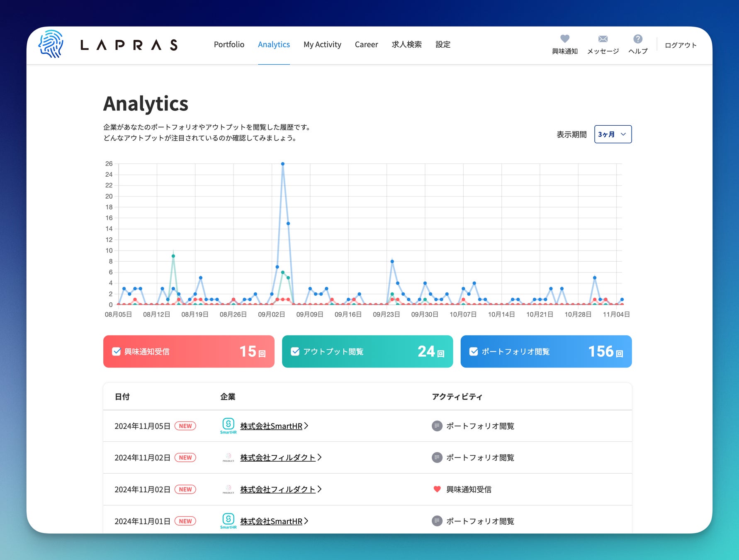The width and height of the screenshot is (739, 560).
Task: Open 株式会社SmartHR link dated 11月05日
Action: pos(271,426)
